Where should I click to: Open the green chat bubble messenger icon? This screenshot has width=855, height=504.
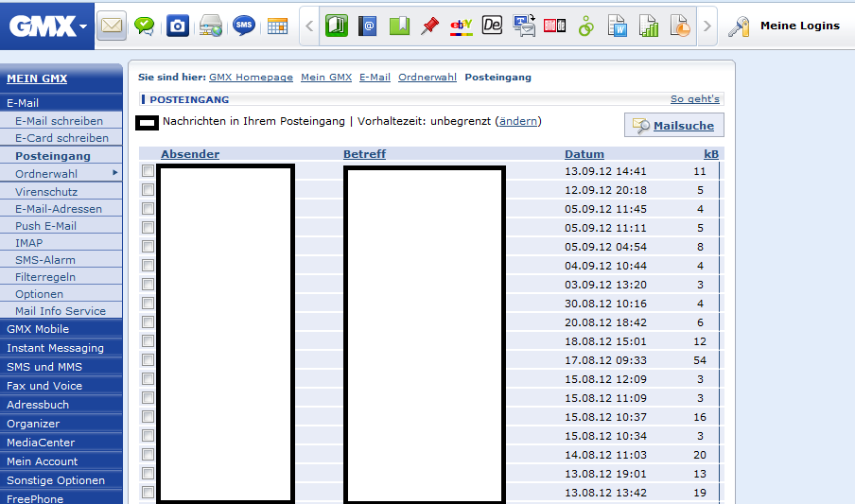[x=144, y=26]
